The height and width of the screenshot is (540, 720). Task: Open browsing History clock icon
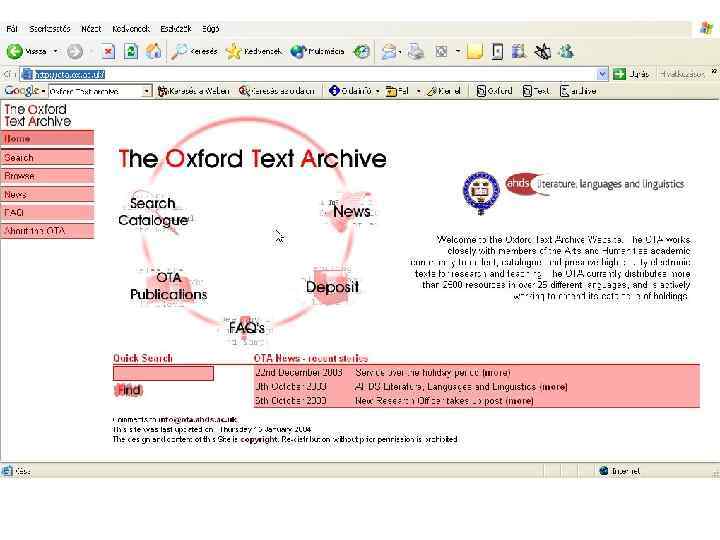(361, 51)
